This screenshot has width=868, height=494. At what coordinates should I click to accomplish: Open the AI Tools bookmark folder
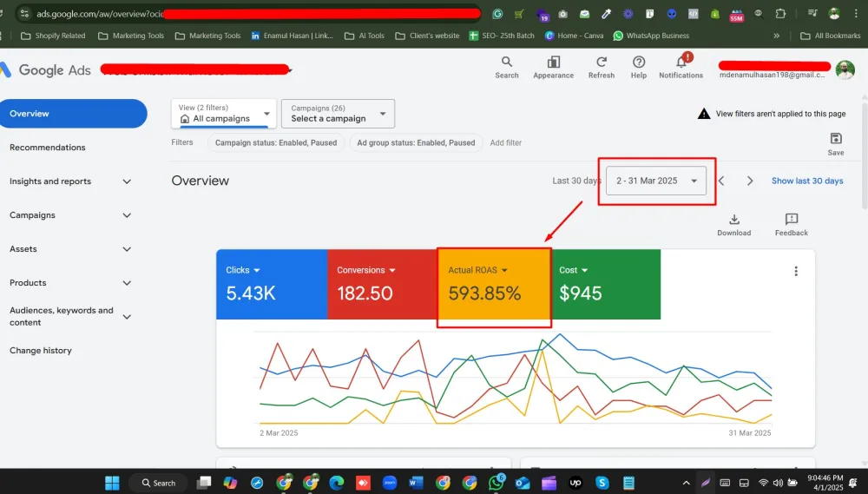coord(365,36)
